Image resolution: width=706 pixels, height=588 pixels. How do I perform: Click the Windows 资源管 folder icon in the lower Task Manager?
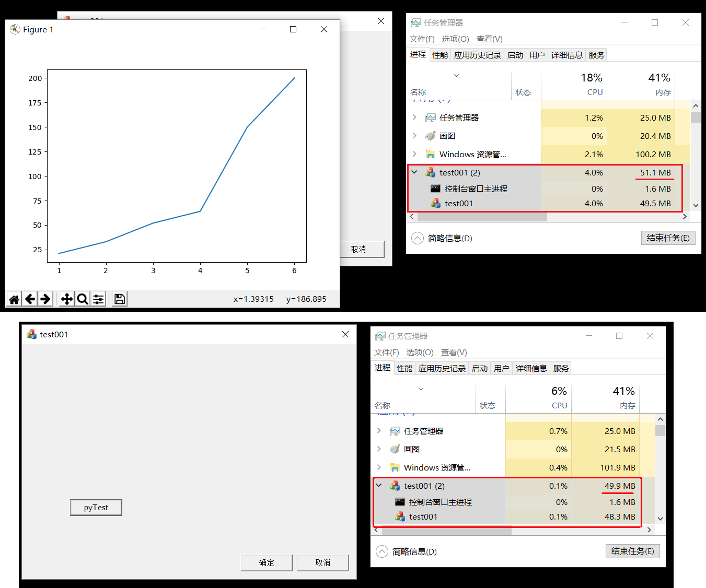coord(395,467)
